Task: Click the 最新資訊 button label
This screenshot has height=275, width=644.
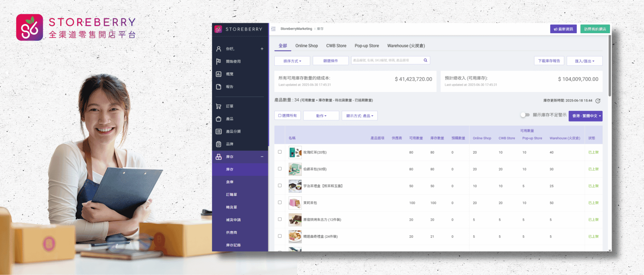Action: (x=566, y=29)
